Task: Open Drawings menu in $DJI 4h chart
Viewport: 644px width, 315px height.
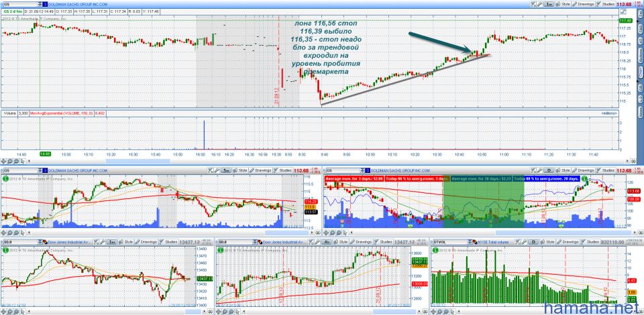Action: (x=361, y=242)
